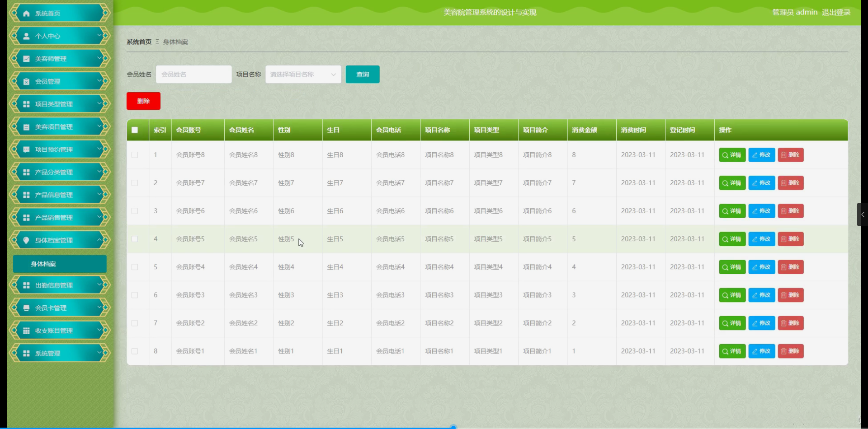
Task: Open the 产品分类管理 menu
Action: 60,172
